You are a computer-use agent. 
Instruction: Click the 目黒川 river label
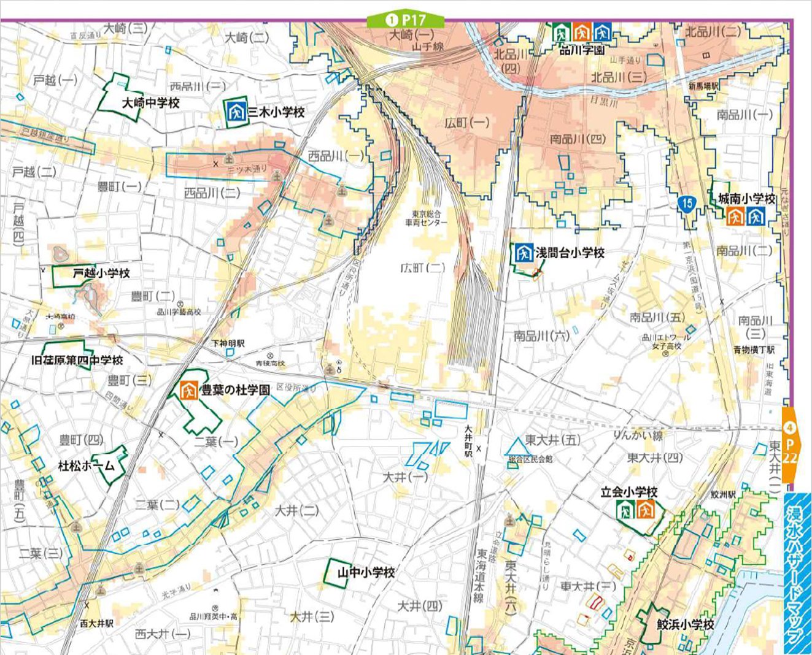tap(603, 101)
